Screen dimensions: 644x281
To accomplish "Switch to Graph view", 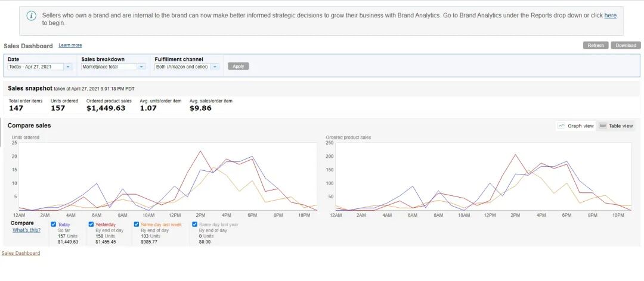I will (575, 126).
